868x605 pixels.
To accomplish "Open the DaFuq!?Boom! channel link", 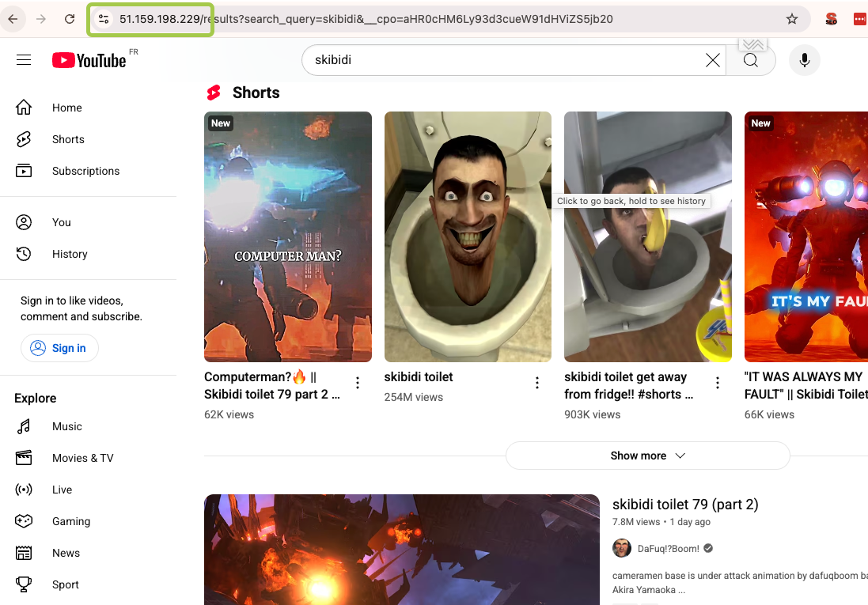I will (668, 549).
